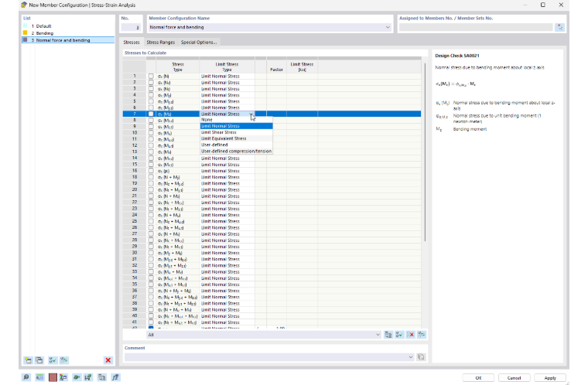Click the green arrow import icon at bottom
This screenshot has height=385, width=588.
pyautogui.click(x=77, y=377)
